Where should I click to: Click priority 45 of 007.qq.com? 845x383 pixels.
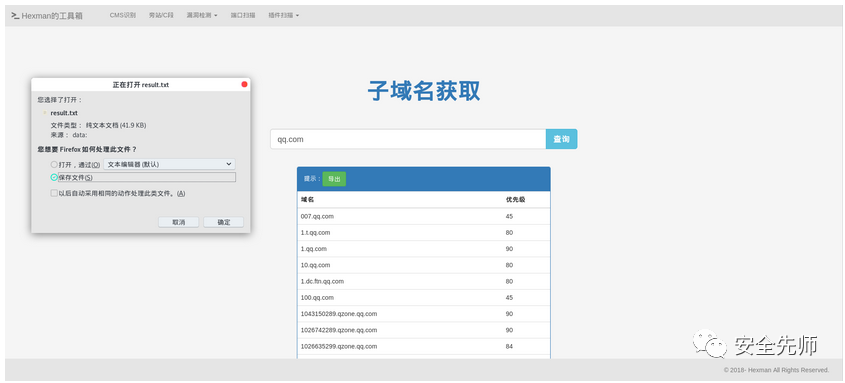pyautogui.click(x=509, y=216)
